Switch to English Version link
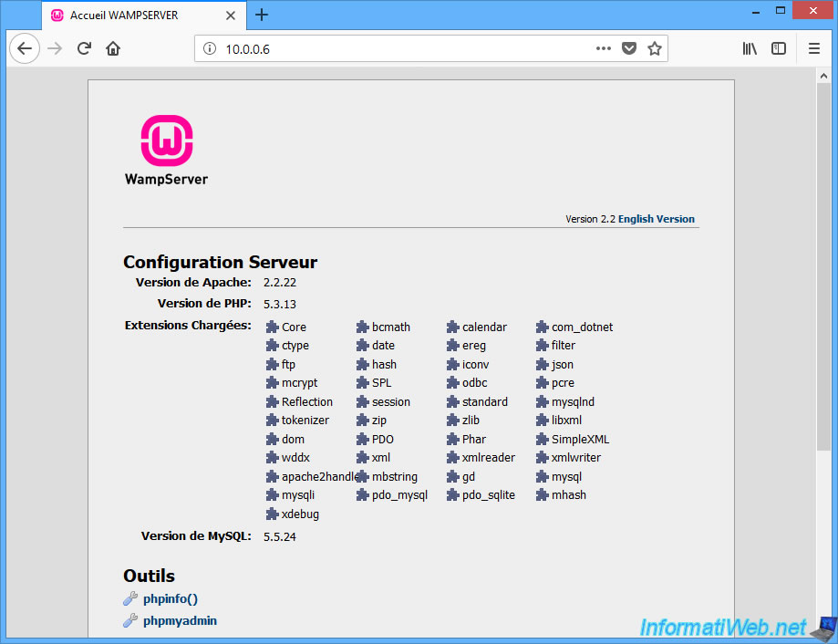 point(656,219)
